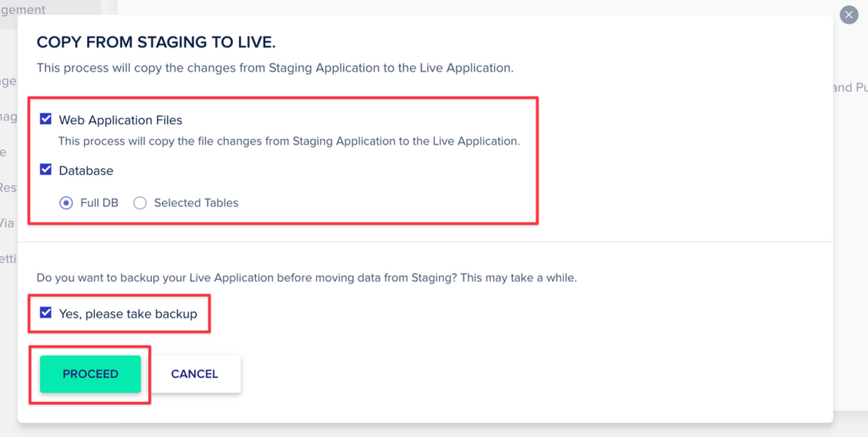Click the backup question text above the checkbox

pos(307,278)
